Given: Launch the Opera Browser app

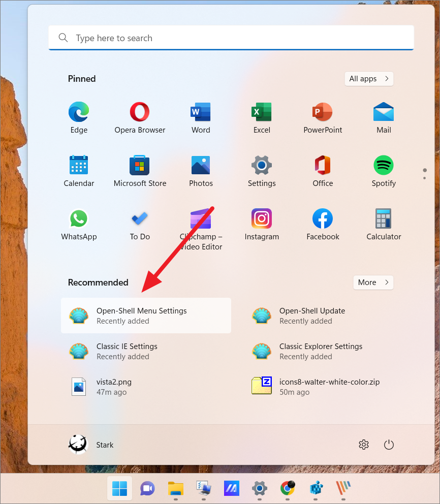Looking at the screenshot, I should (x=140, y=117).
